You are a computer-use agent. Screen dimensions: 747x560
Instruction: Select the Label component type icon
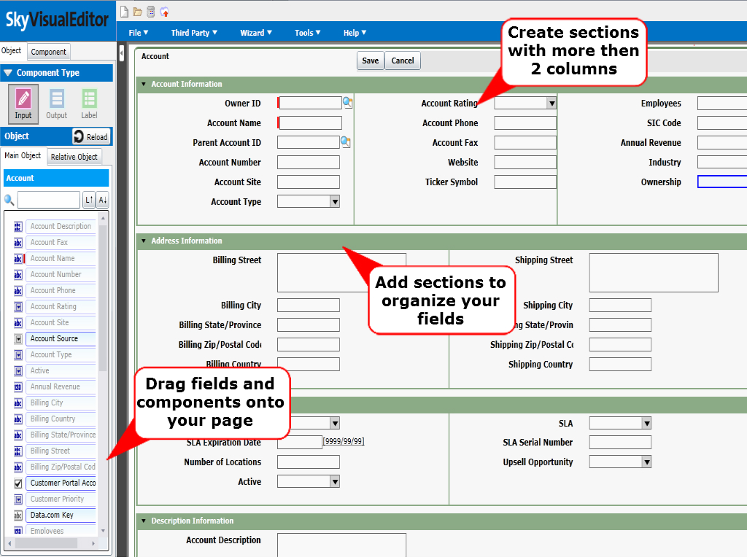coord(89,103)
